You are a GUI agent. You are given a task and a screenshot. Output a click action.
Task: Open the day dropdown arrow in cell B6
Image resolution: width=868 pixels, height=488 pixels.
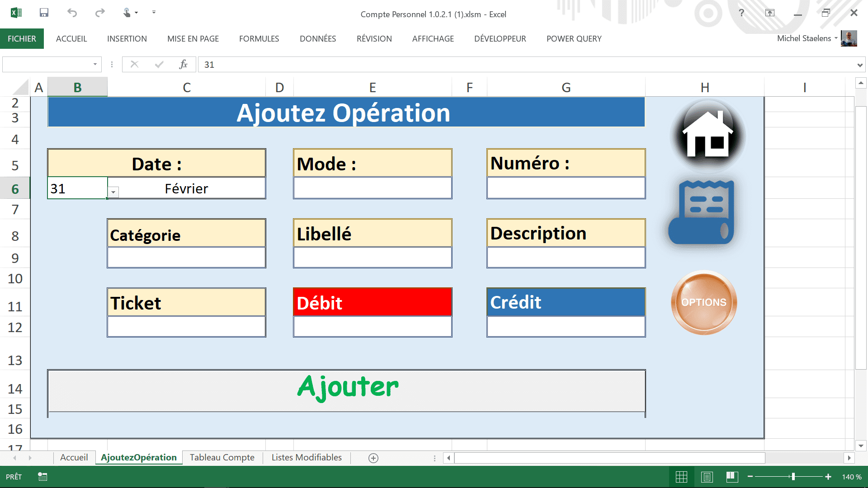pos(113,192)
